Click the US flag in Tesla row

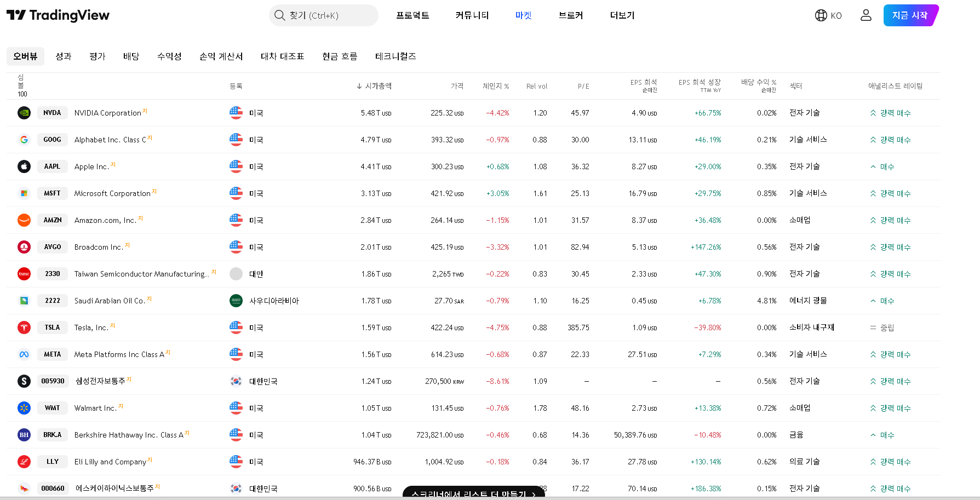[236, 327]
